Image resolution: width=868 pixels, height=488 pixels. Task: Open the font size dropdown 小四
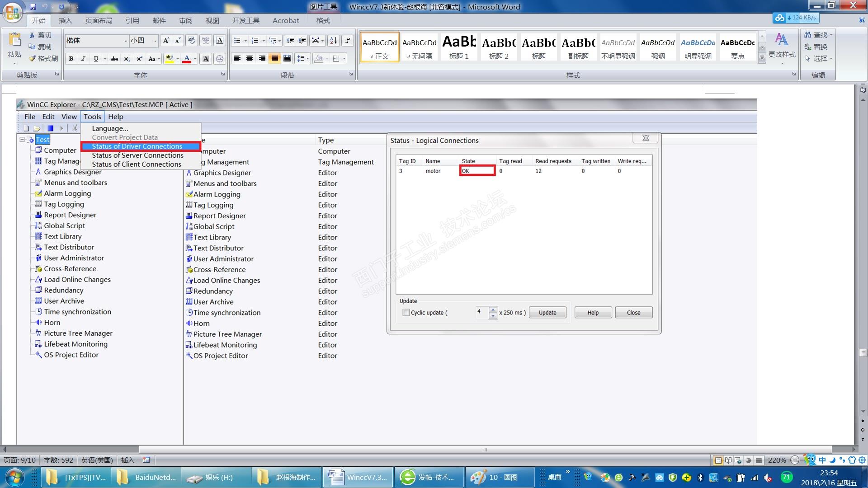(x=155, y=41)
